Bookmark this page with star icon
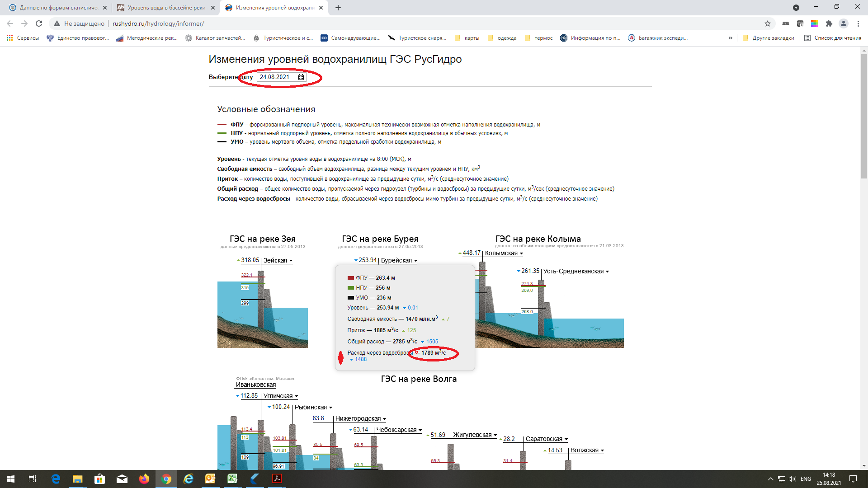This screenshot has width=868, height=488. [768, 23]
